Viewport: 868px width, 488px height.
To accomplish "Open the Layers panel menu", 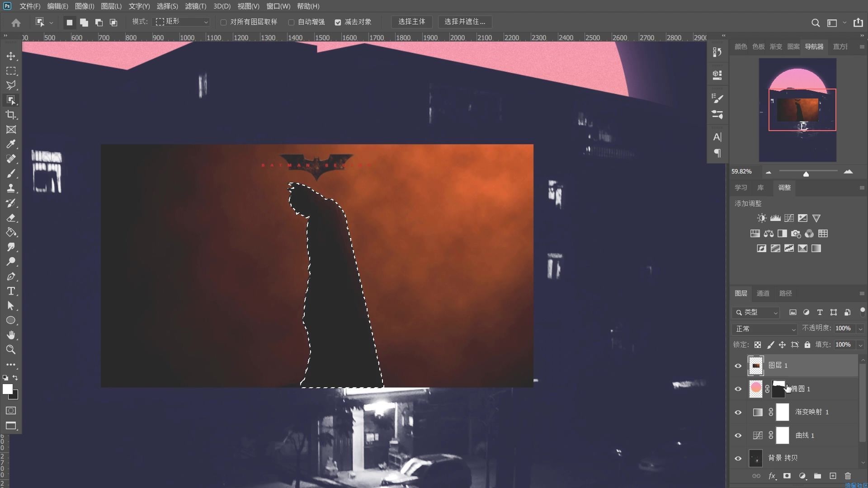I will pos(862,293).
